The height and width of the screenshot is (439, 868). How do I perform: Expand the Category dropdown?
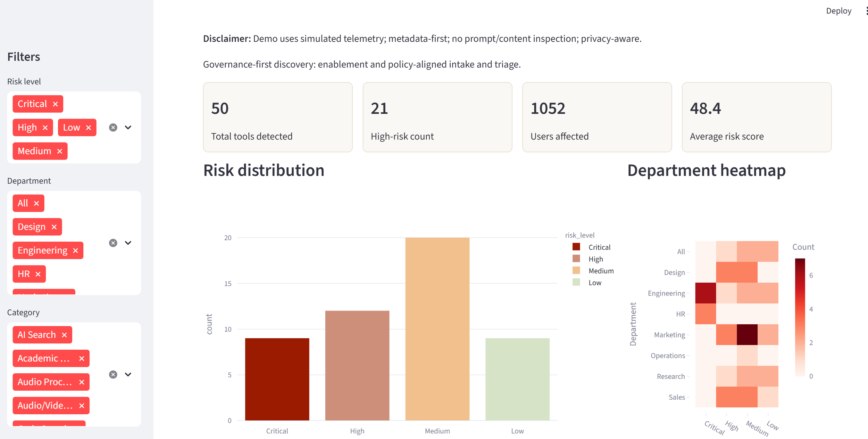128,375
